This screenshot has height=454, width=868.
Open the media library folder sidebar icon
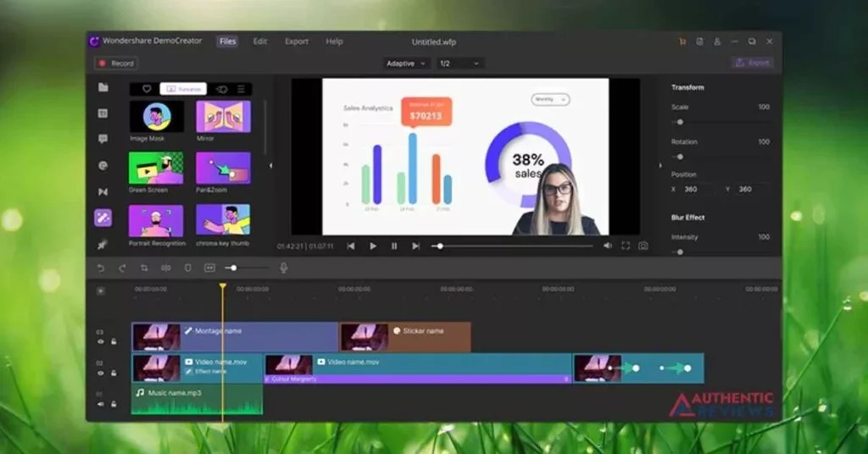click(103, 87)
